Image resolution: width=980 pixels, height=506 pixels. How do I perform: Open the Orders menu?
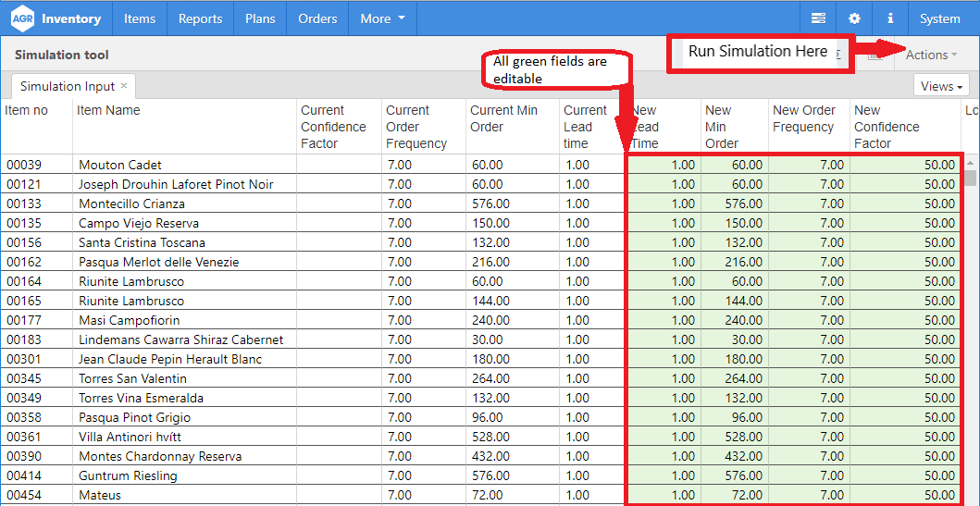pyautogui.click(x=317, y=19)
